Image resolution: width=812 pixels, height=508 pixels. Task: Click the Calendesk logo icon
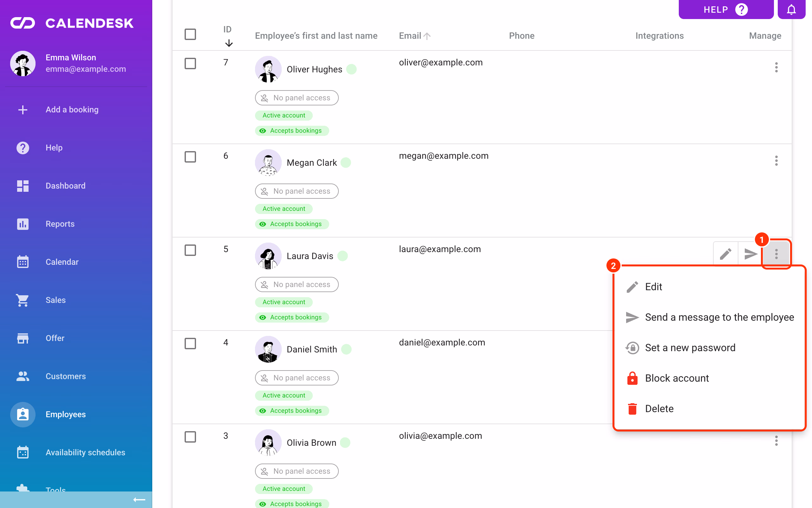click(x=23, y=23)
